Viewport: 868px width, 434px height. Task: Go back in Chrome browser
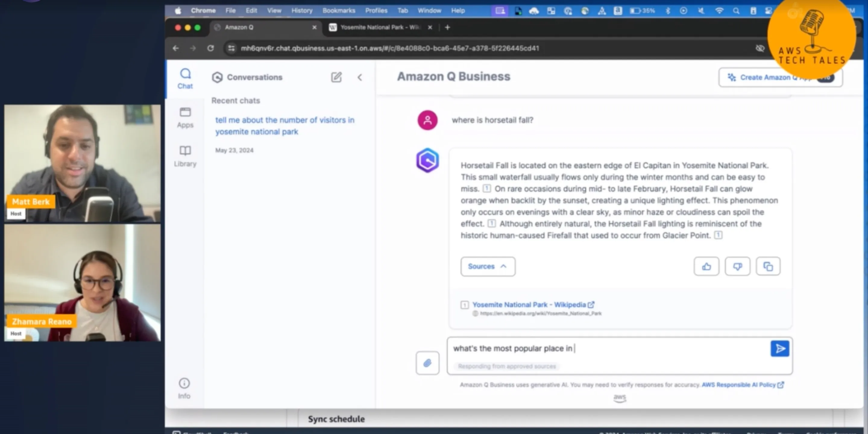point(175,48)
